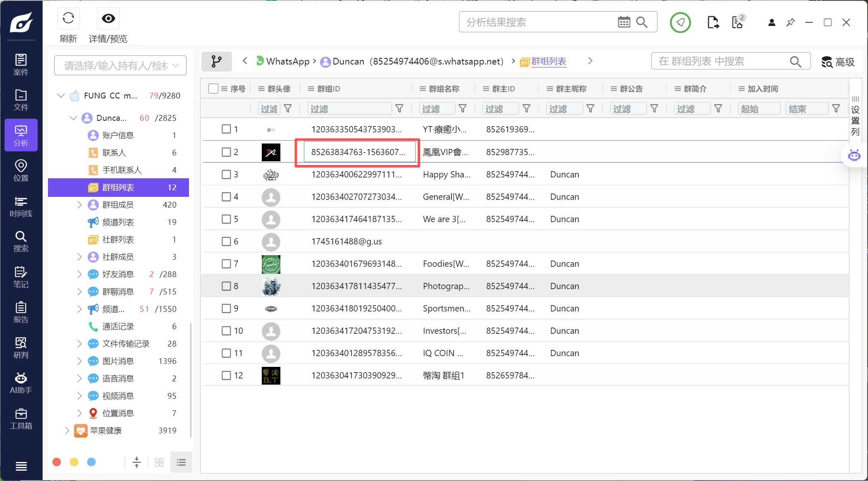
Task: Select 频道列表 in the tree
Action: pyautogui.click(x=118, y=222)
